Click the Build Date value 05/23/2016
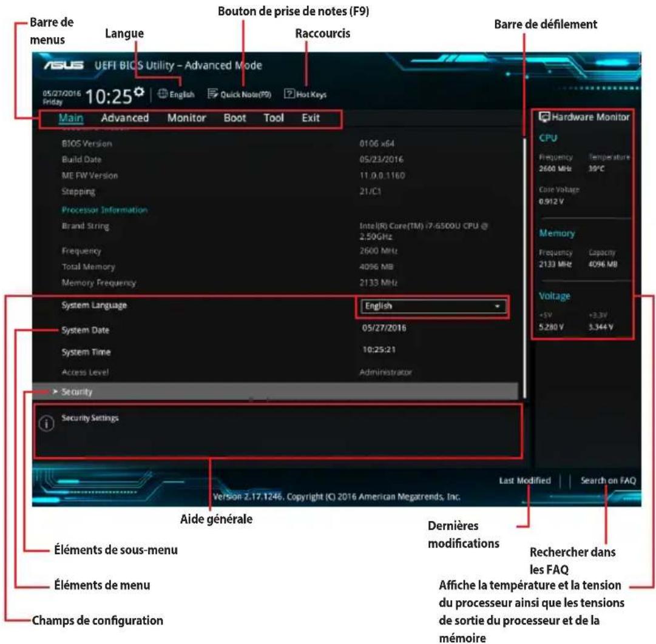Viewport: 656px width, 644px height. tap(382, 159)
